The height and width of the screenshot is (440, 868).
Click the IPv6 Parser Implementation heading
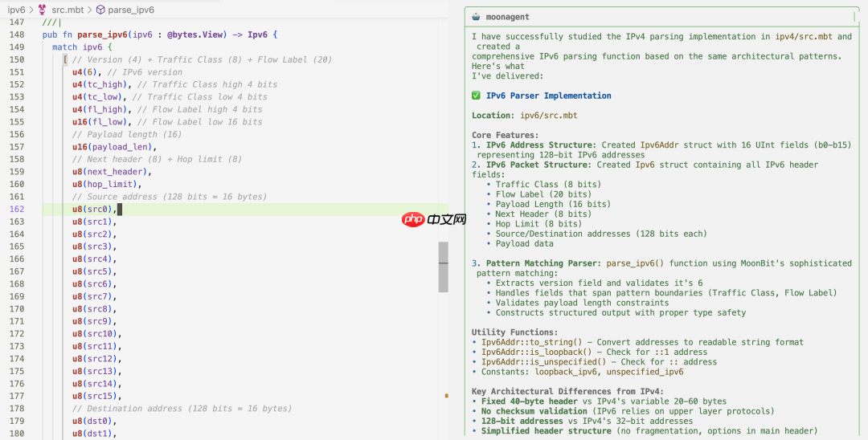548,96
